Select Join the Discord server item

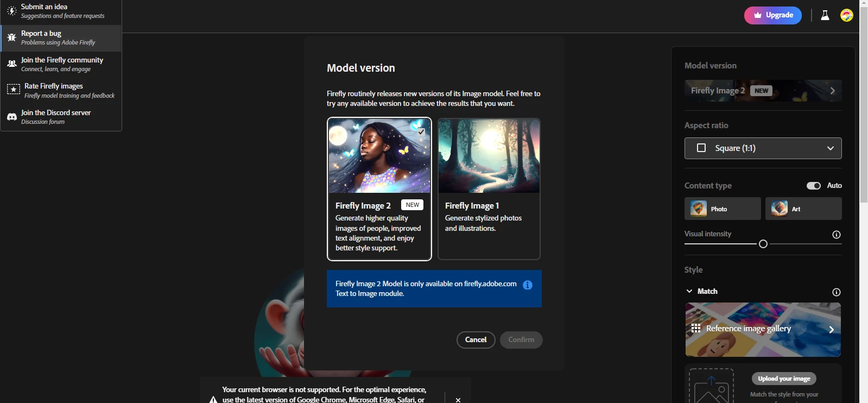click(x=61, y=117)
